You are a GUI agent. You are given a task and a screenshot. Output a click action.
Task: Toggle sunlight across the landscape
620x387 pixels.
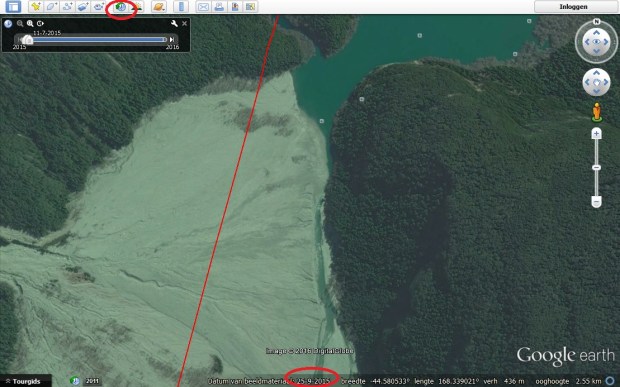[136, 6]
